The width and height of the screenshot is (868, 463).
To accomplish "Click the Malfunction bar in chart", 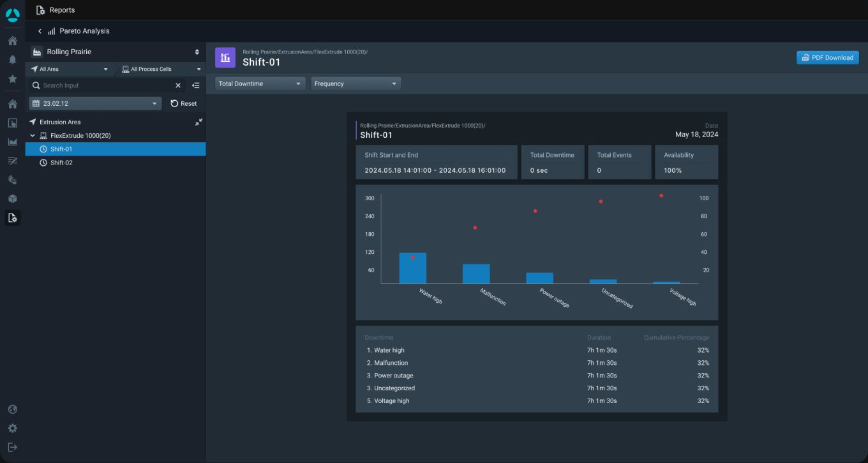I will (x=476, y=274).
